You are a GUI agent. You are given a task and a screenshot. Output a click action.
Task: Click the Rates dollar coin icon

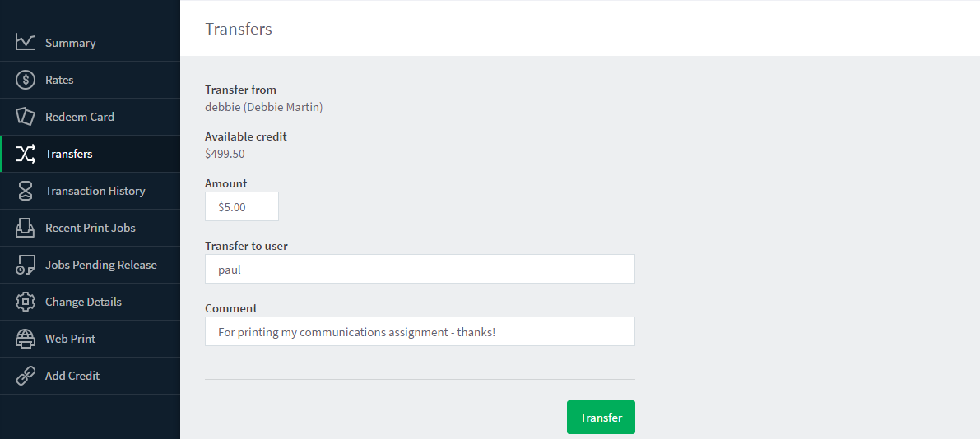click(26, 80)
